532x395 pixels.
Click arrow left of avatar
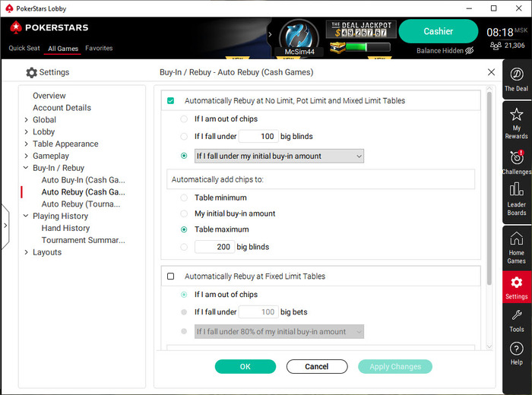270,34
